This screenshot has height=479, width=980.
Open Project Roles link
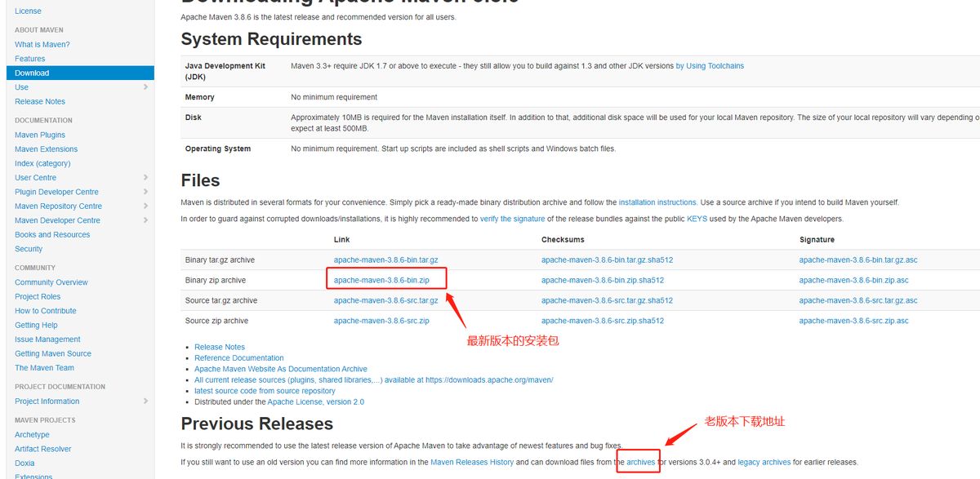click(38, 297)
